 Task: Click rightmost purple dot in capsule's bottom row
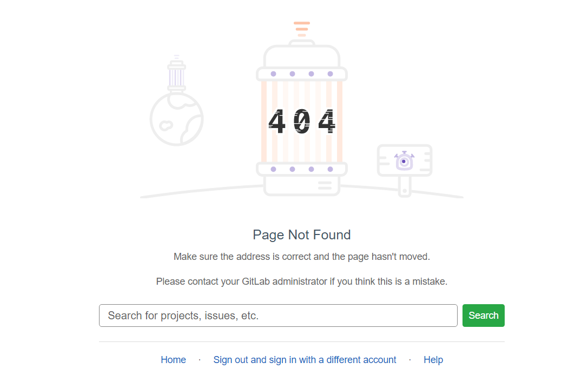(x=330, y=169)
